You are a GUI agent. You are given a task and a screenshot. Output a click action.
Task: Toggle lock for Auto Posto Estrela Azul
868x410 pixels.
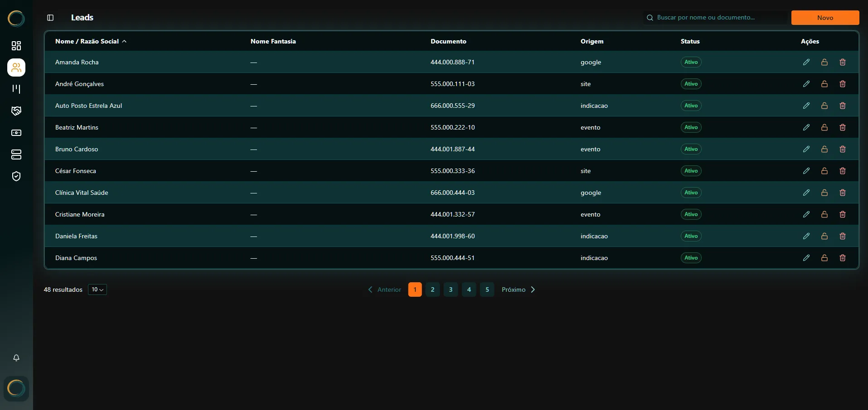pos(824,106)
